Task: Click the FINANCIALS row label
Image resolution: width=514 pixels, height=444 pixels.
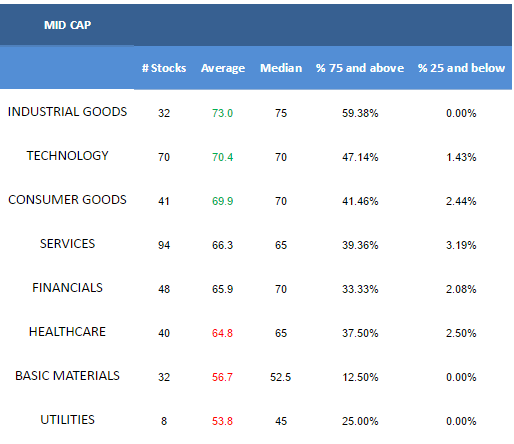Action: pos(67,288)
